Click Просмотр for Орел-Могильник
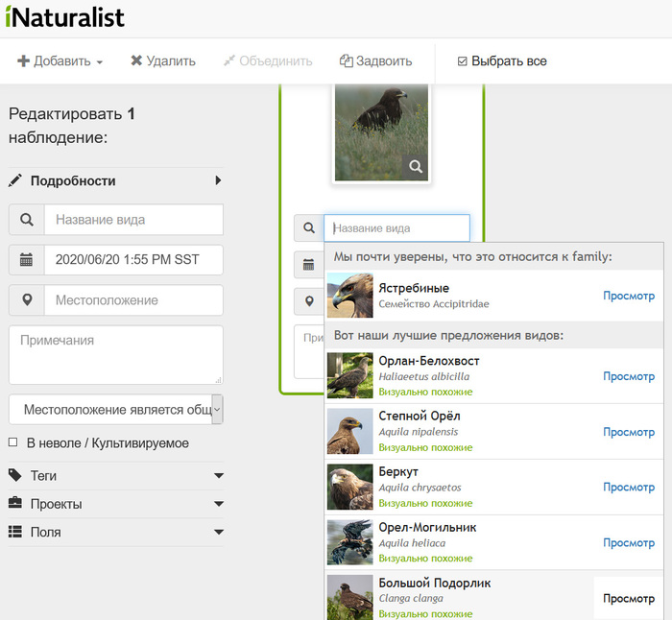The height and width of the screenshot is (620, 672). click(x=629, y=543)
